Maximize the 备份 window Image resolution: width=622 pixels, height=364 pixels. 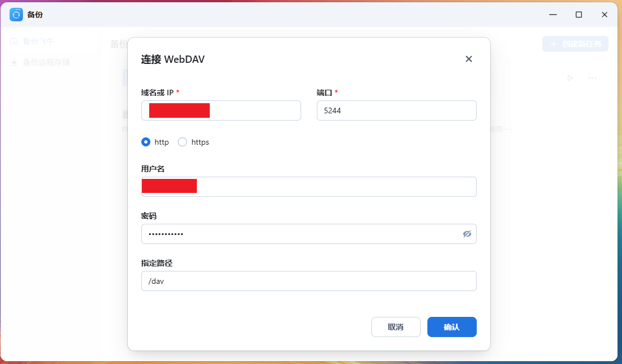(579, 15)
